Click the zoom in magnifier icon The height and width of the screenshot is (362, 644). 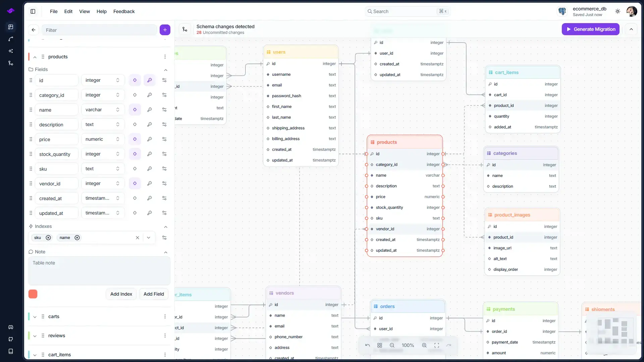[424, 345]
